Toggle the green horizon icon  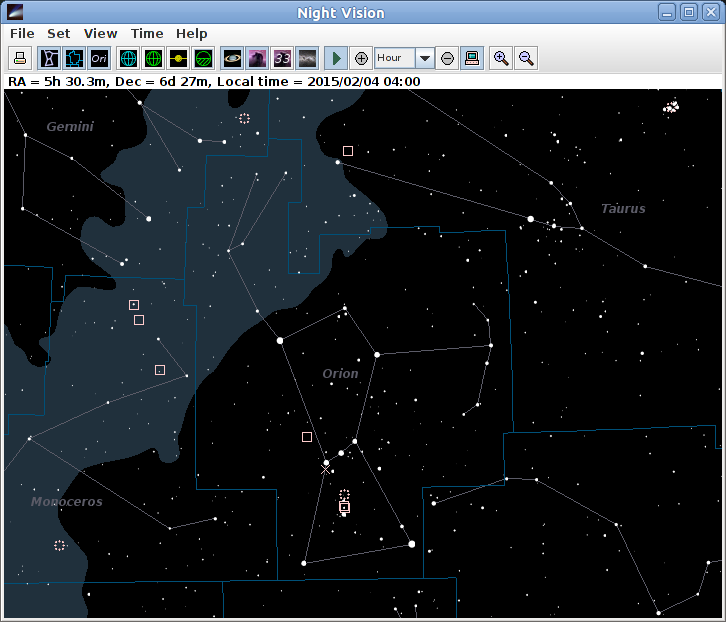click(x=203, y=58)
